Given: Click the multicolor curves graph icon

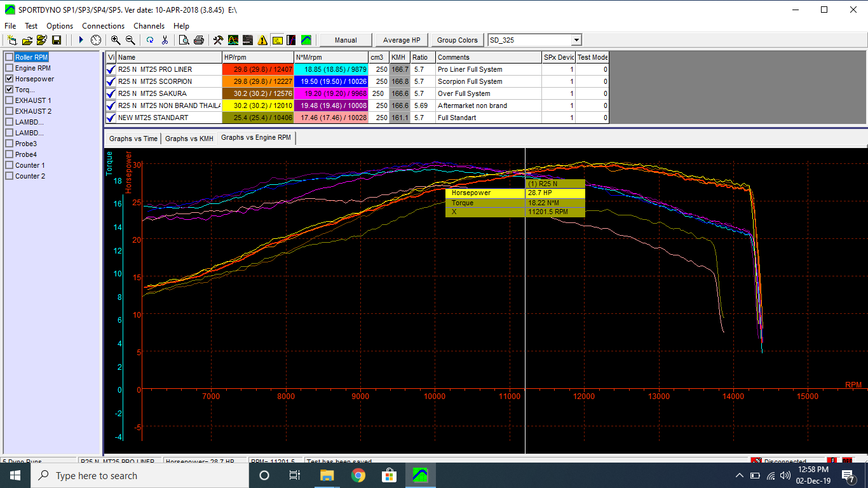Looking at the screenshot, I should point(233,40).
